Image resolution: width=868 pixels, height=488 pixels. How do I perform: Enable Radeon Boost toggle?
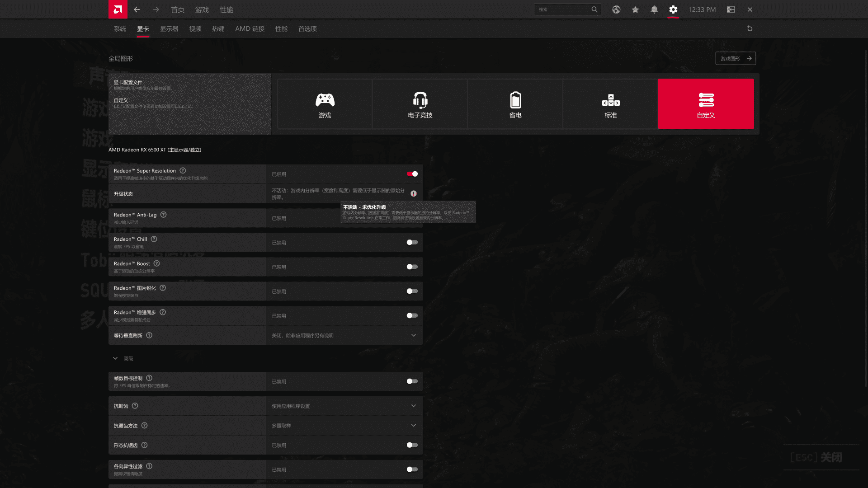[412, 267]
